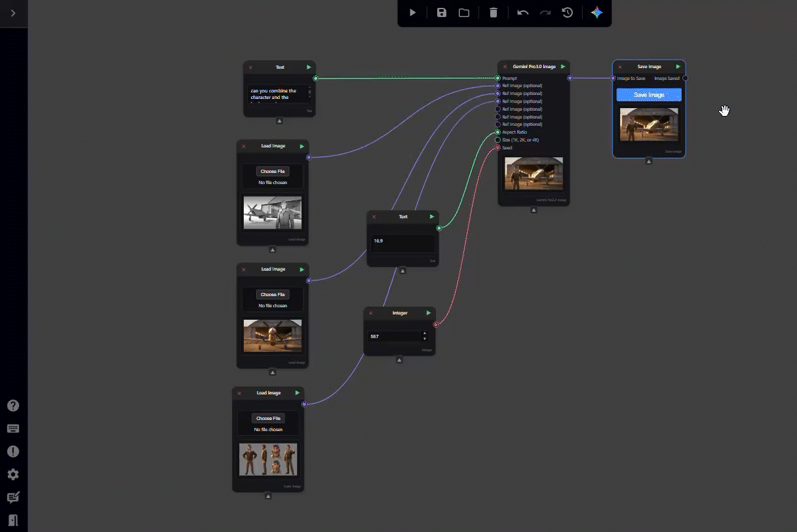797x532 pixels.
Task: Click the colorful Gemini sparkle icon
Action: [x=596, y=12]
